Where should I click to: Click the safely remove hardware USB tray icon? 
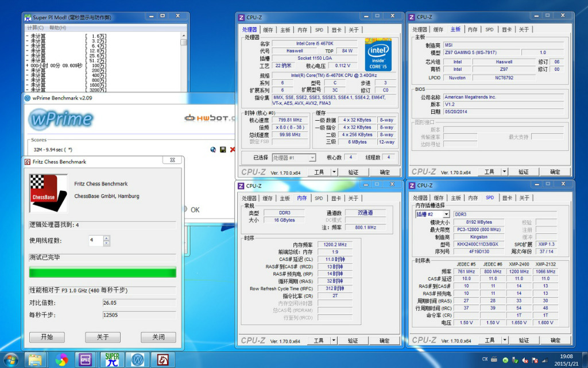click(515, 360)
